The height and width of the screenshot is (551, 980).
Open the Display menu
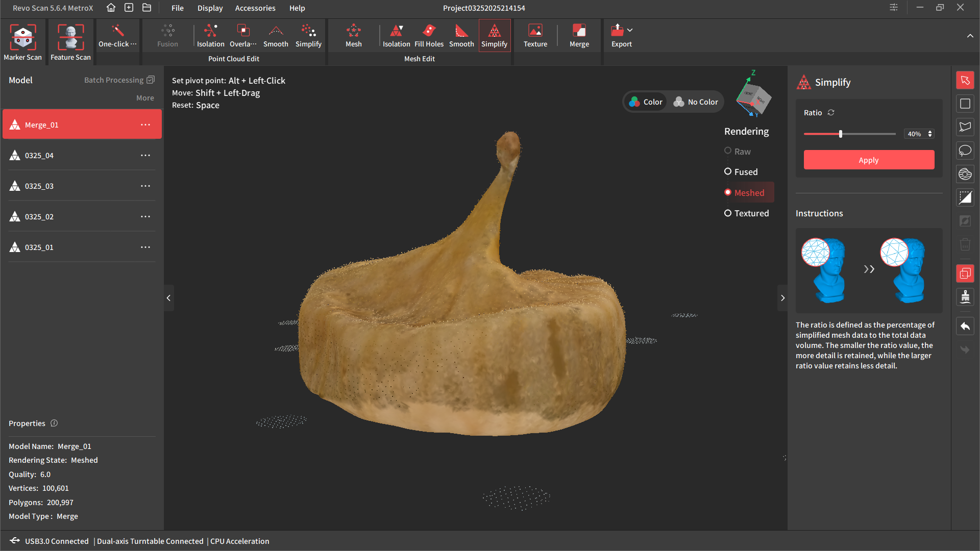[x=210, y=8]
